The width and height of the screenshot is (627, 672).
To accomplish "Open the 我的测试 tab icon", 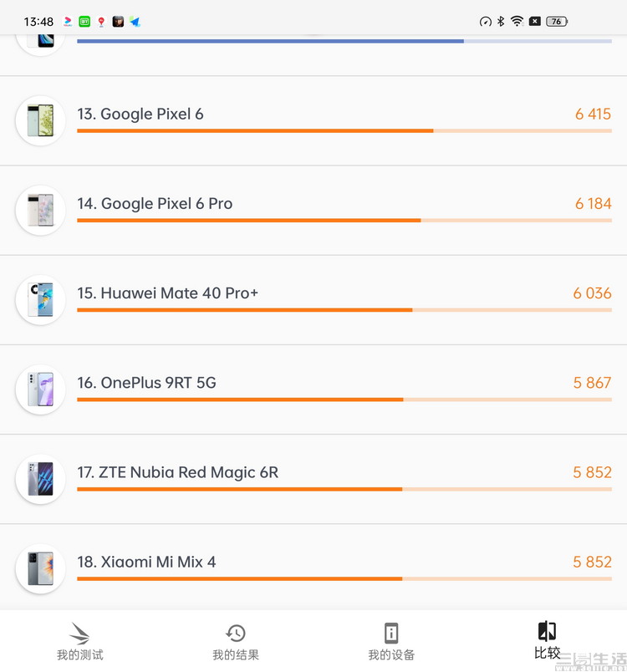I will [80, 633].
